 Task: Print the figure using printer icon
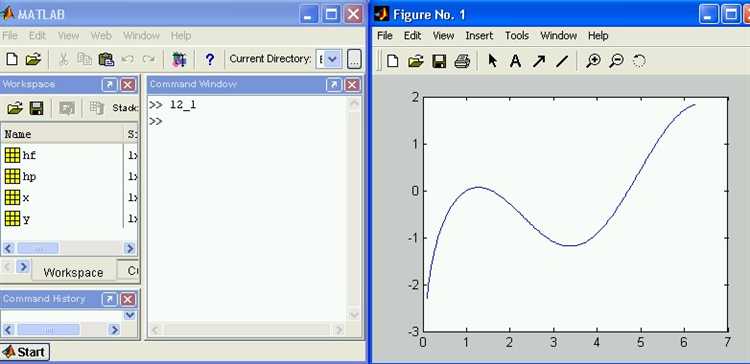click(x=462, y=61)
